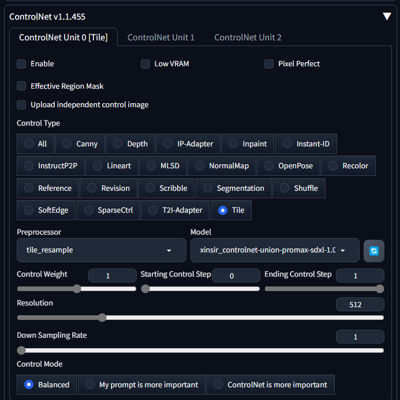Choose Segmentation control type
Screen dimensions: 400x400
click(234, 188)
